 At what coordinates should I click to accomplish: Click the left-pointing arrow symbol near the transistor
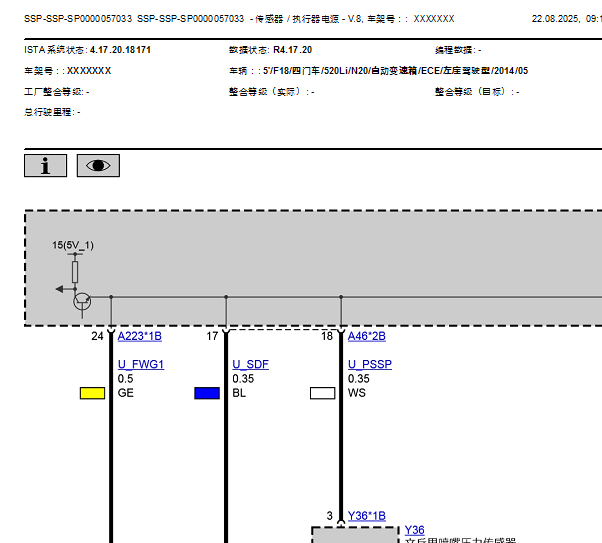click(x=60, y=289)
